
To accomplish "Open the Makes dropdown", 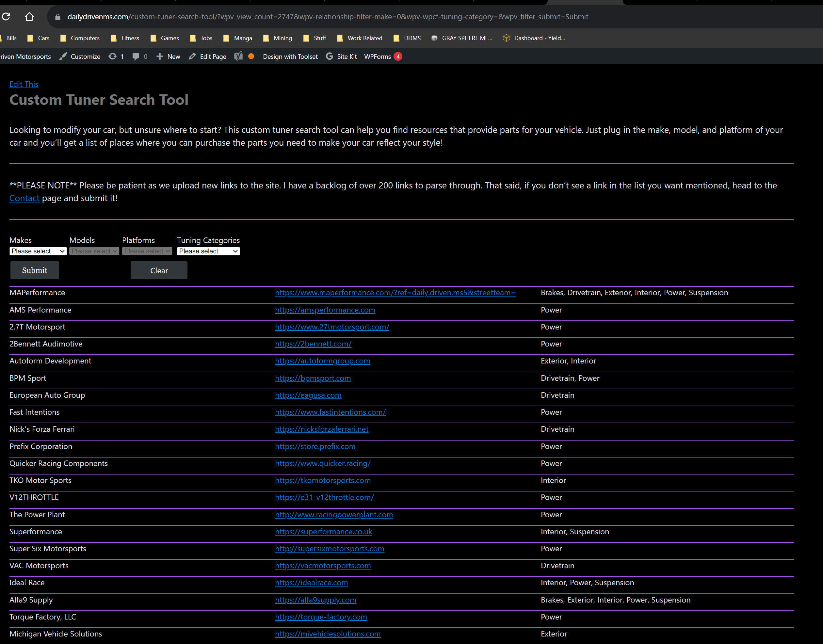I will pos(38,251).
